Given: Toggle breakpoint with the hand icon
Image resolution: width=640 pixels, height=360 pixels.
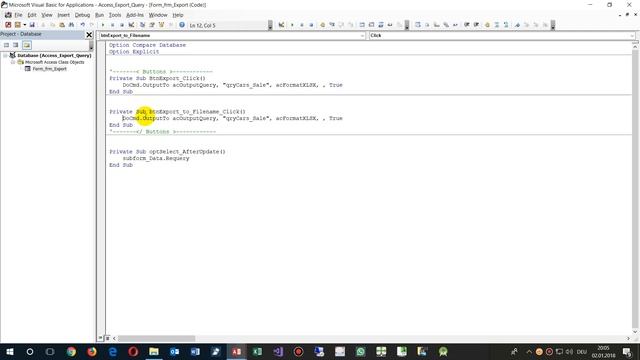Looking at the screenshot, I should point(322,25).
